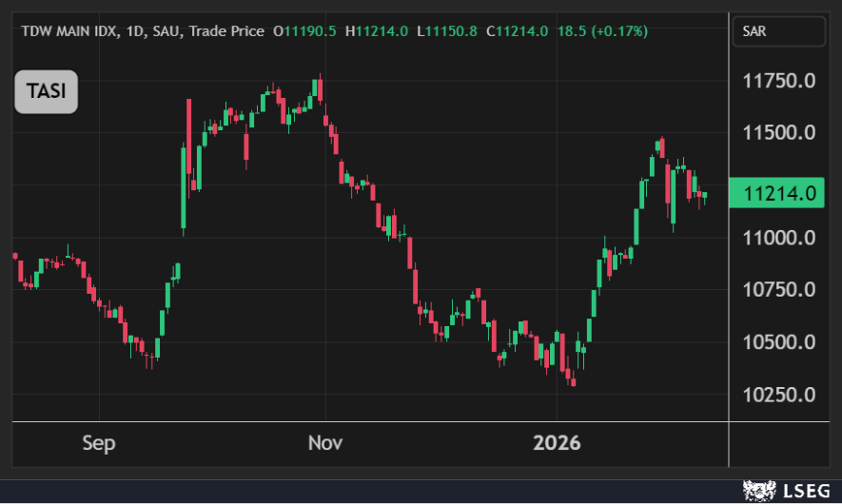Click the Nov label on time axis
The width and height of the screenshot is (842, 504).
click(325, 443)
